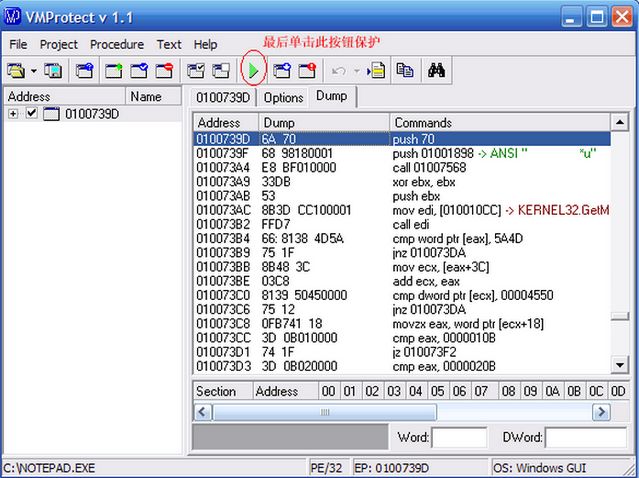The height and width of the screenshot is (478, 639).
Task: Click delete procedure icon with red minus
Action: 164,70
